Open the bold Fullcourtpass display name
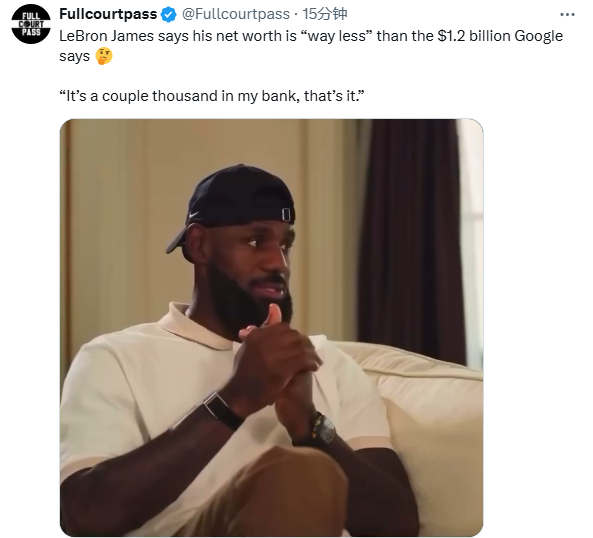The height and width of the screenshot is (538, 593). (108, 14)
